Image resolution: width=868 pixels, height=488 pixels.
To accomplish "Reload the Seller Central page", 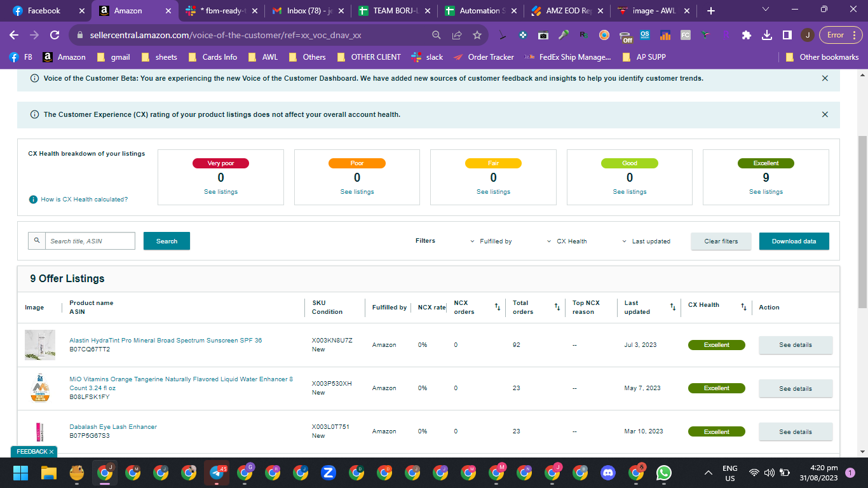I will pyautogui.click(x=55, y=35).
